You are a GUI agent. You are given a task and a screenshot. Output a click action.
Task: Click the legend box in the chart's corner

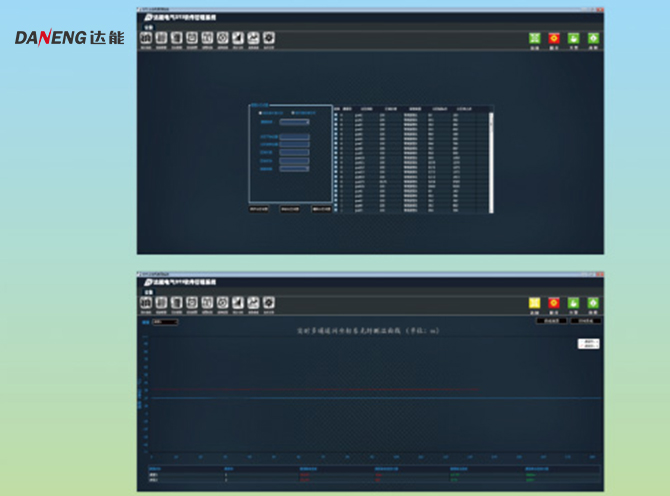pyautogui.click(x=589, y=343)
